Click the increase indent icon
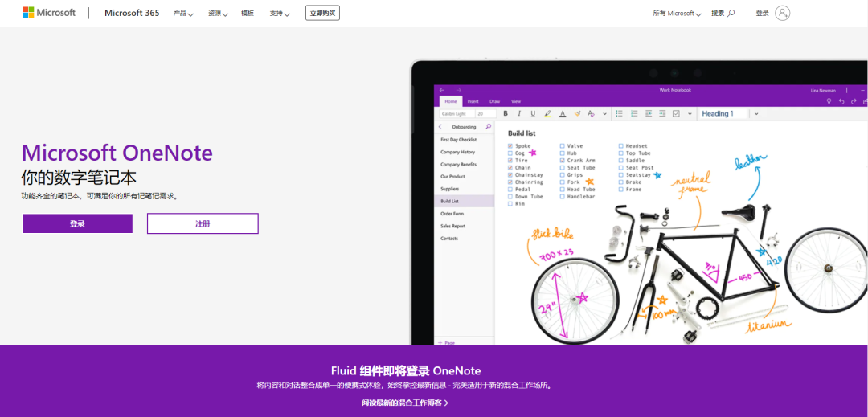The height and width of the screenshot is (417, 868). 662,113
